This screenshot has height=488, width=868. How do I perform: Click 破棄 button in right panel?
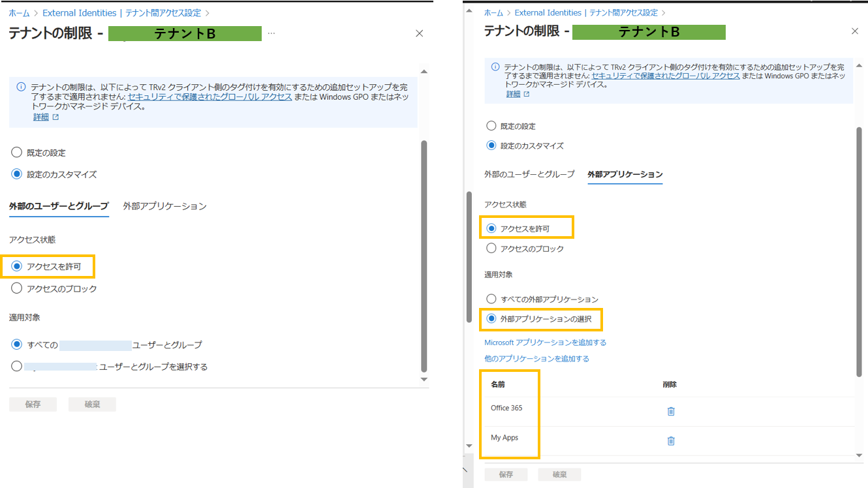click(x=559, y=474)
